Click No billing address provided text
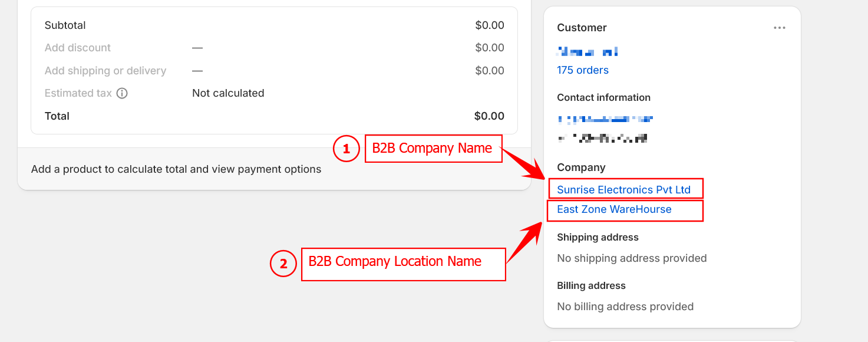 tap(625, 307)
